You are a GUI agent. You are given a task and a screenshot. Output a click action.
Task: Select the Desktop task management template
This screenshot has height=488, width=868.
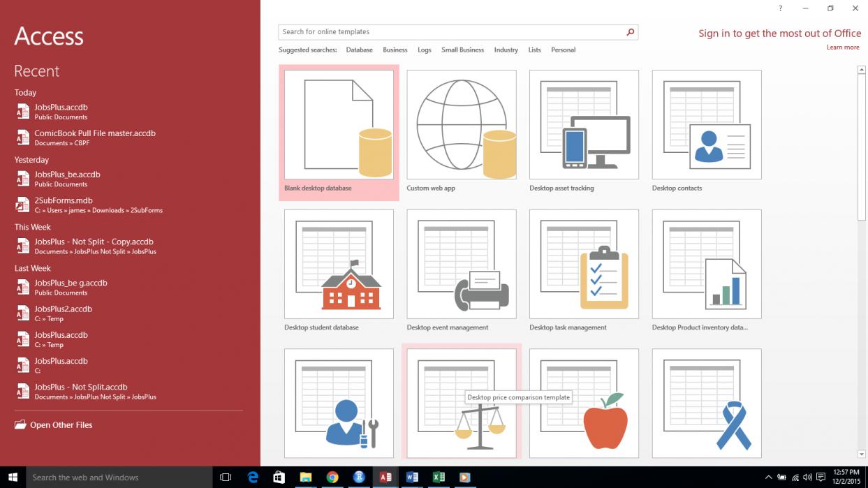(584, 271)
